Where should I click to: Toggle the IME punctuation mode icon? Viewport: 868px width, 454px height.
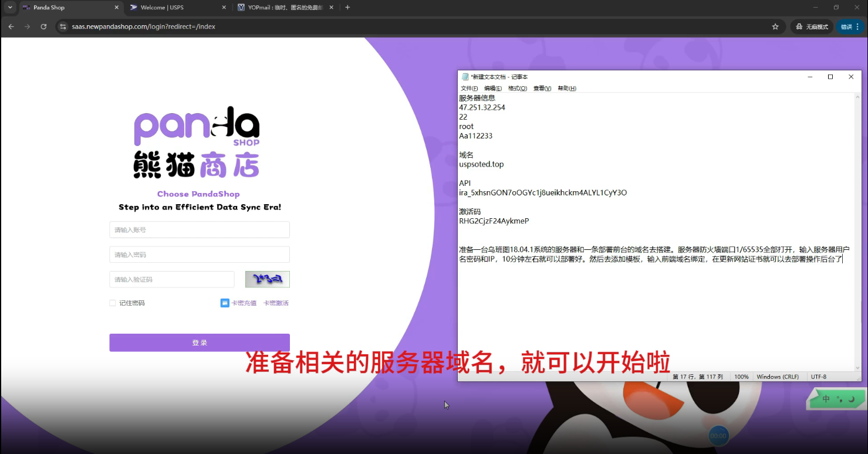point(839,399)
